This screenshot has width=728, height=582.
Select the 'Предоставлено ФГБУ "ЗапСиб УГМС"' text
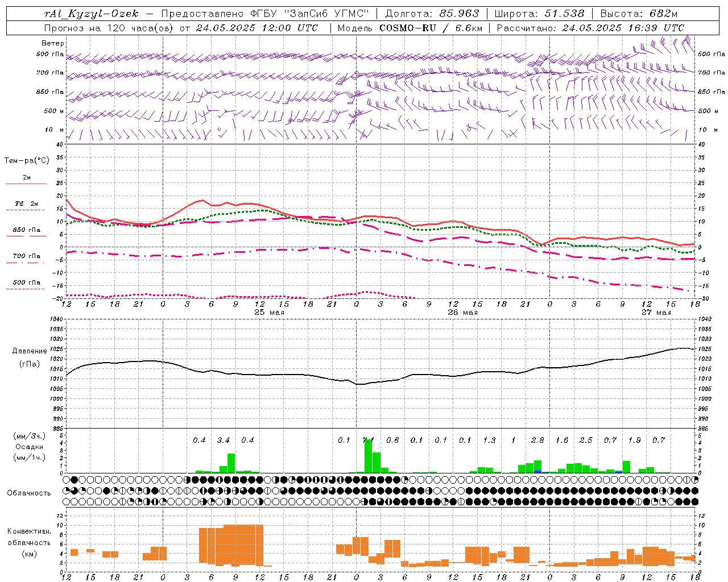click(266, 14)
